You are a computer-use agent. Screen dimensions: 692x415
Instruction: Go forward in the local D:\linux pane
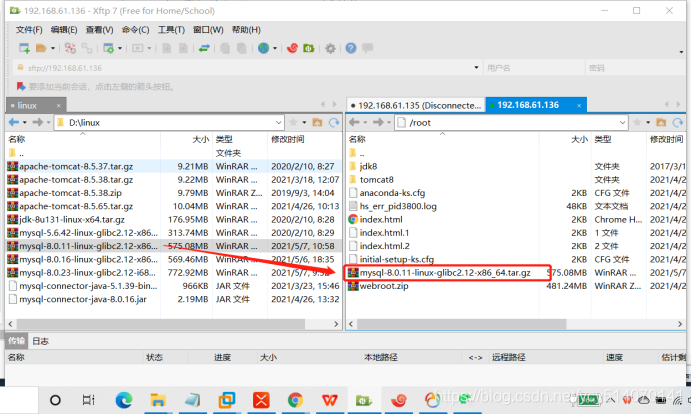pyautogui.click(x=38, y=122)
